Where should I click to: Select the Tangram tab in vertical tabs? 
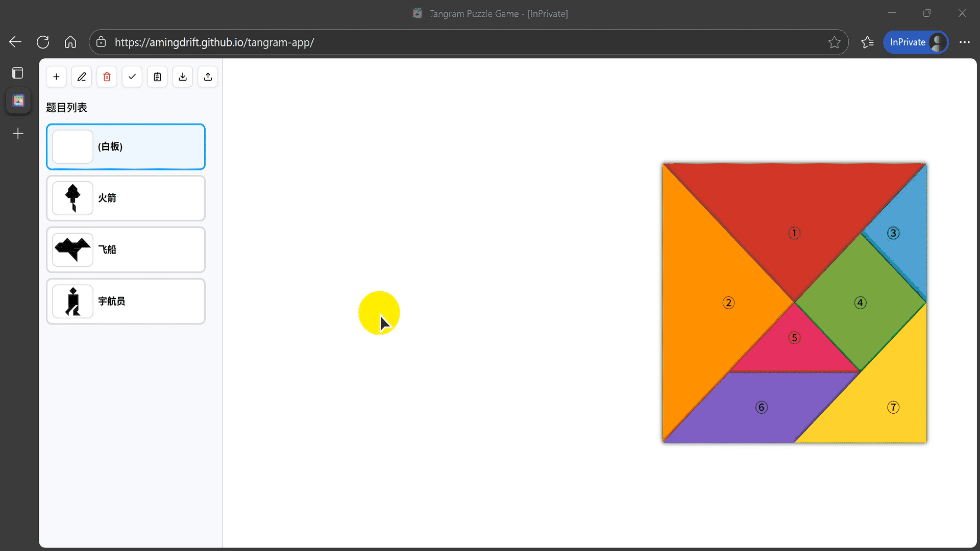[18, 101]
